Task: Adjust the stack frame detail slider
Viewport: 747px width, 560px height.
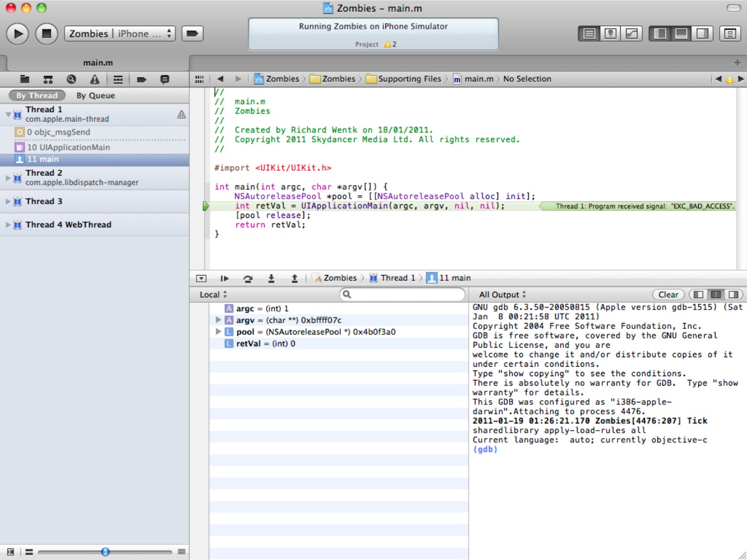Action: coord(105,552)
